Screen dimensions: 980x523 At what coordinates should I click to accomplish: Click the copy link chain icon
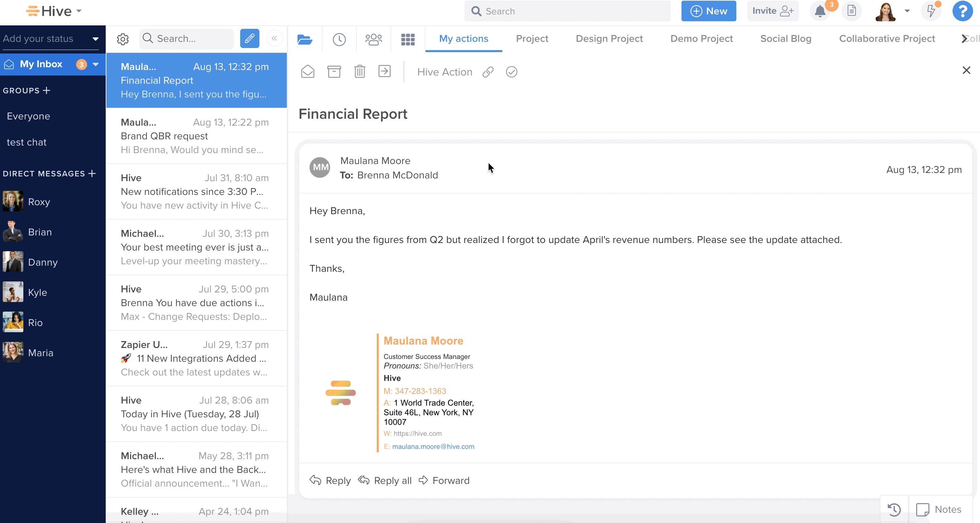488,72
